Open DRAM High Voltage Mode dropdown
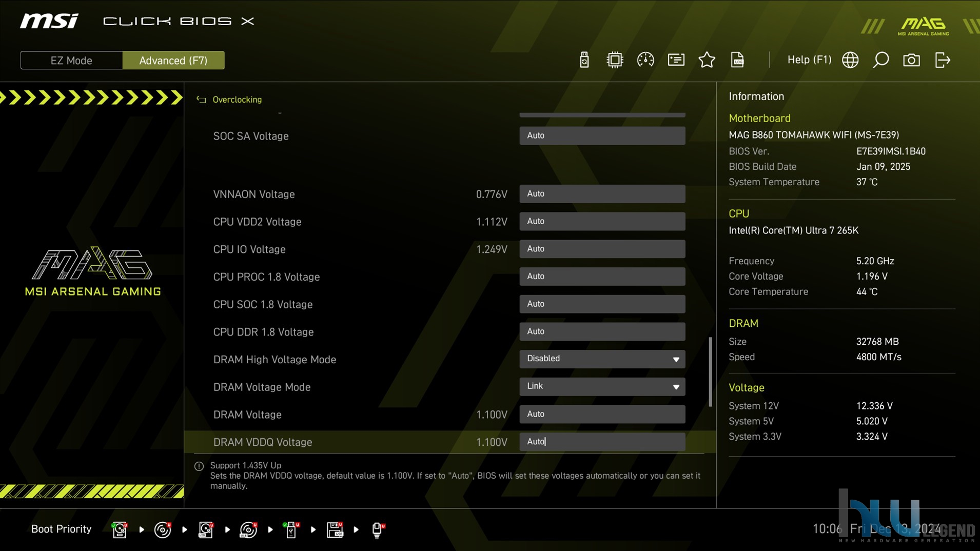 click(602, 359)
